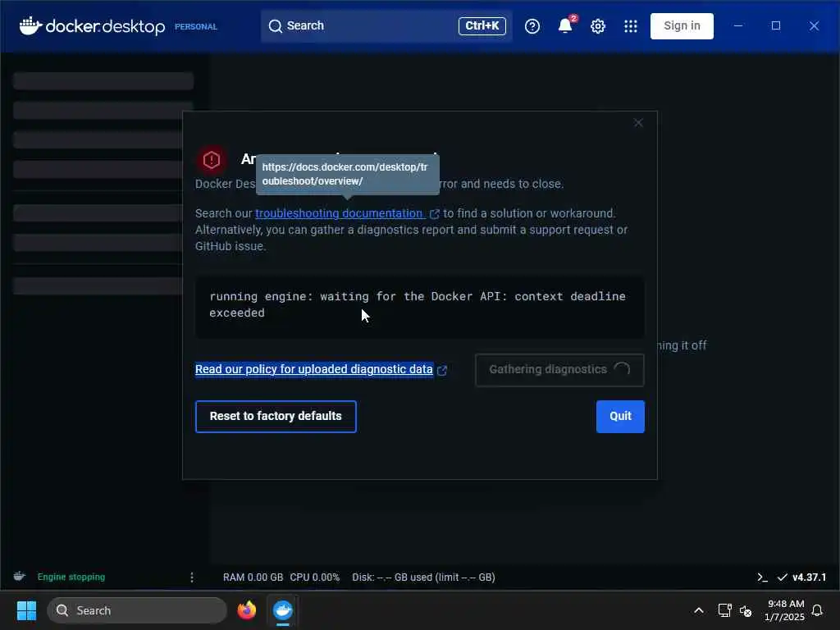Click the engine whale status icon
840x630 pixels.
point(20,577)
